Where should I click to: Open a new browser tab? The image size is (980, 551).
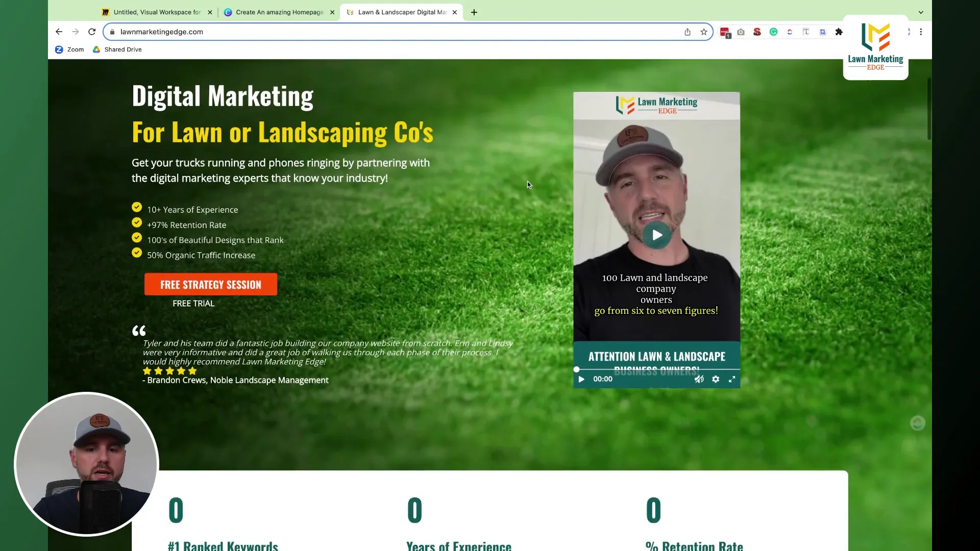(474, 12)
